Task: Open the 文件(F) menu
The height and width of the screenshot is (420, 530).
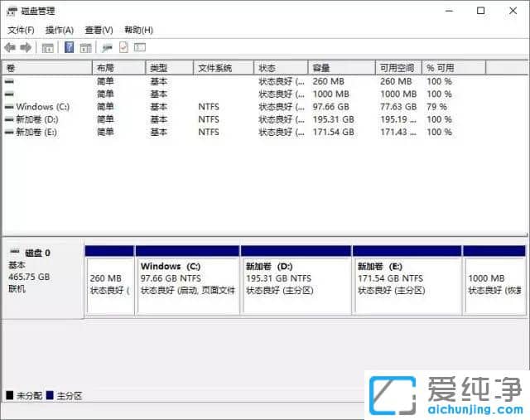Action: pos(21,30)
